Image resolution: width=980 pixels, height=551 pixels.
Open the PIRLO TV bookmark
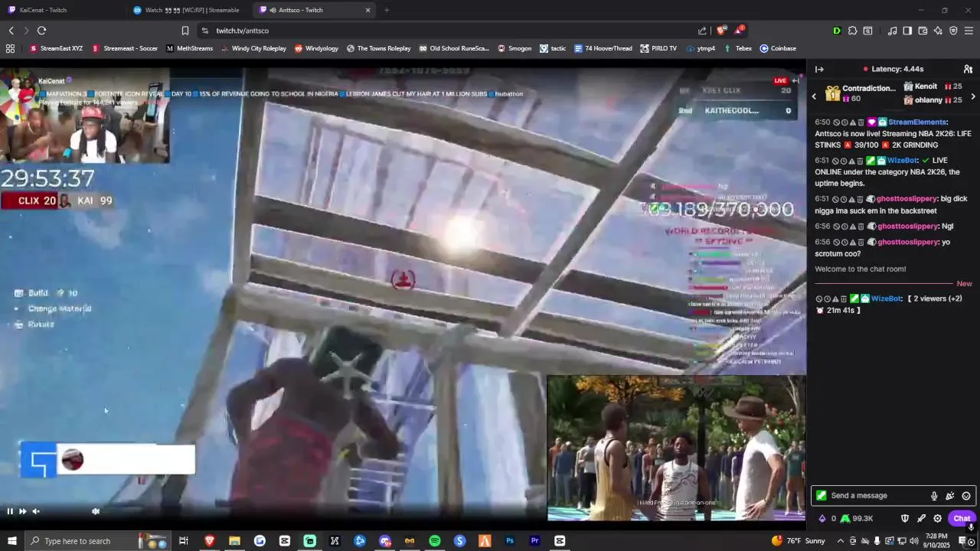tap(658, 48)
